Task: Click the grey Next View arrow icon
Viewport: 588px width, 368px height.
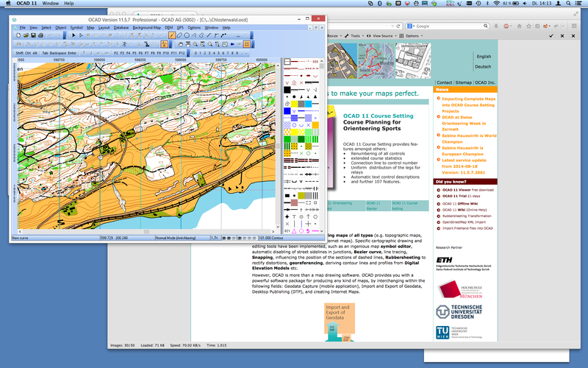Action: tap(240, 44)
